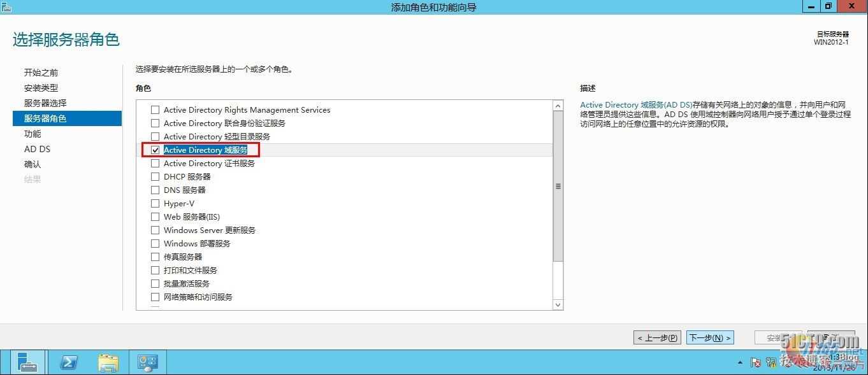Check Active Directory 轻型目录服务 role
The image size is (868, 375).
pyautogui.click(x=155, y=137)
